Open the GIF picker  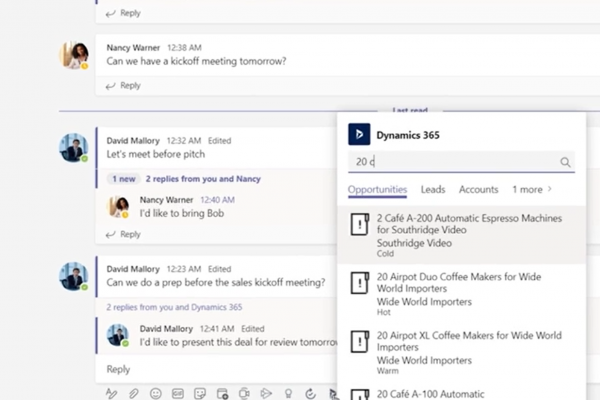(178, 393)
